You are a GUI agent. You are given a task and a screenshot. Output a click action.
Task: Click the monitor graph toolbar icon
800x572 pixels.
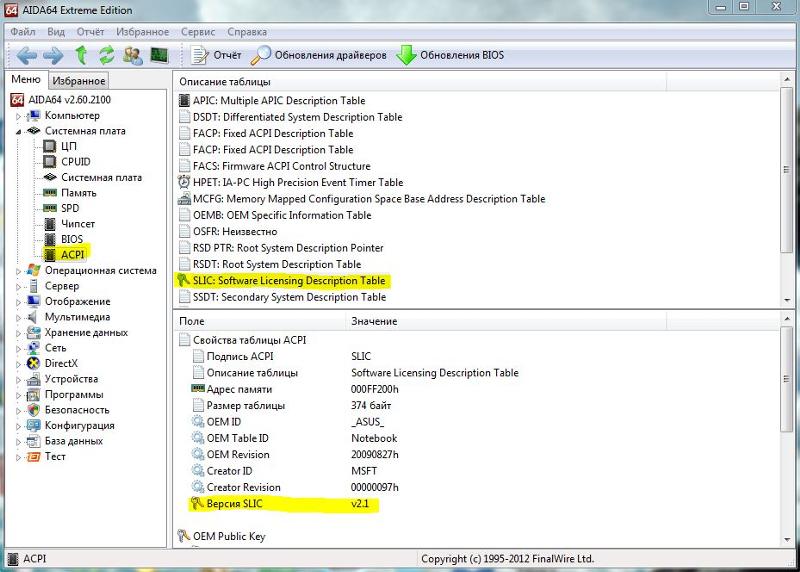(x=159, y=55)
